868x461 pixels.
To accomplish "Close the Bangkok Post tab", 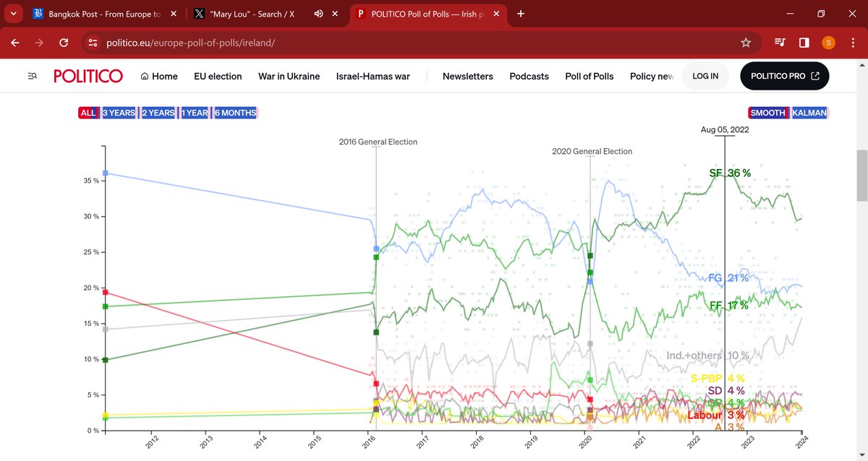I will coord(173,14).
